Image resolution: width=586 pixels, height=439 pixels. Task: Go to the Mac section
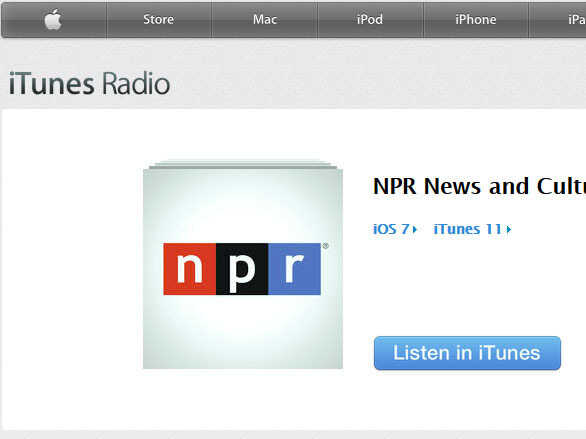pyautogui.click(x=265, y=19)
